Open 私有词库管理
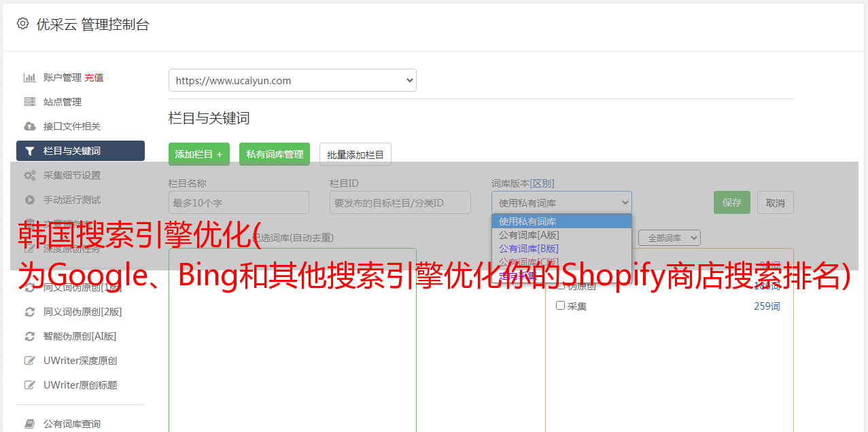Image resolution: width=868 pixels, height=432 pixels. point(275,154)
